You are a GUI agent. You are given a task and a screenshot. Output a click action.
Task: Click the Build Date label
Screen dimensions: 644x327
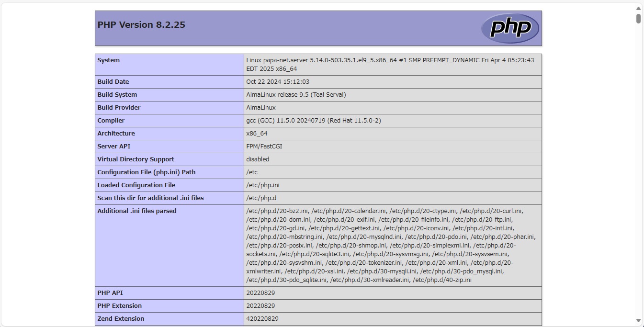[113, 82]
